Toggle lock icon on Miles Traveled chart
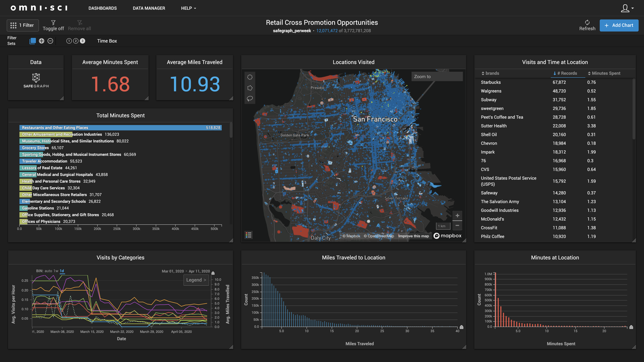 pos(462,327)
